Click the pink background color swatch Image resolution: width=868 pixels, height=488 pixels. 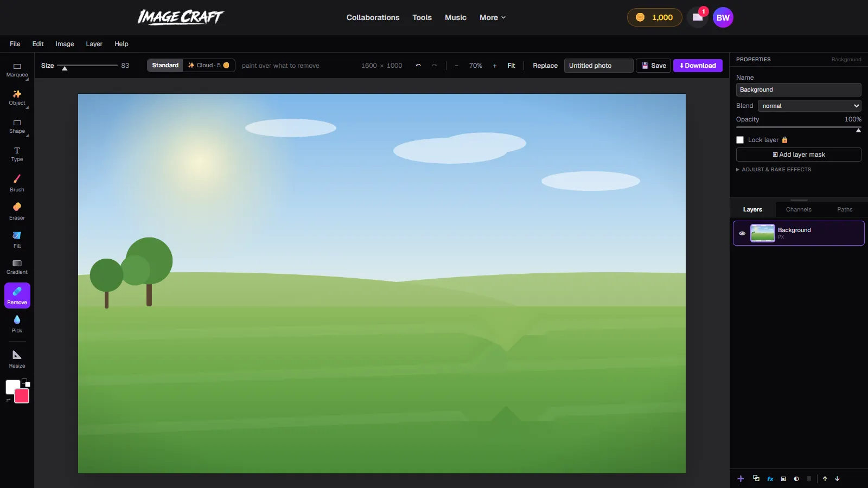(x=22, y=396)
